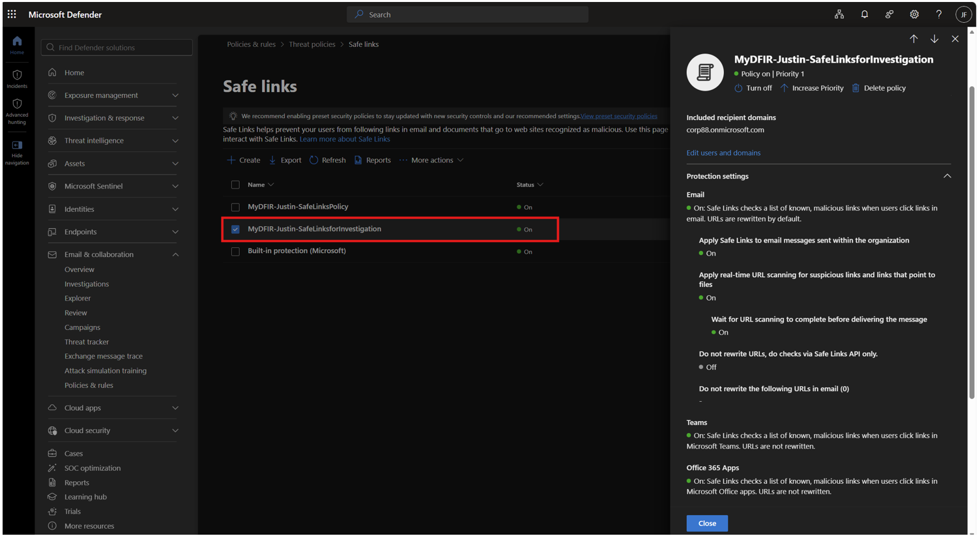
Task: Check the Built-in protection (Microsoft) row checkbox
Action: pos(235,252)
